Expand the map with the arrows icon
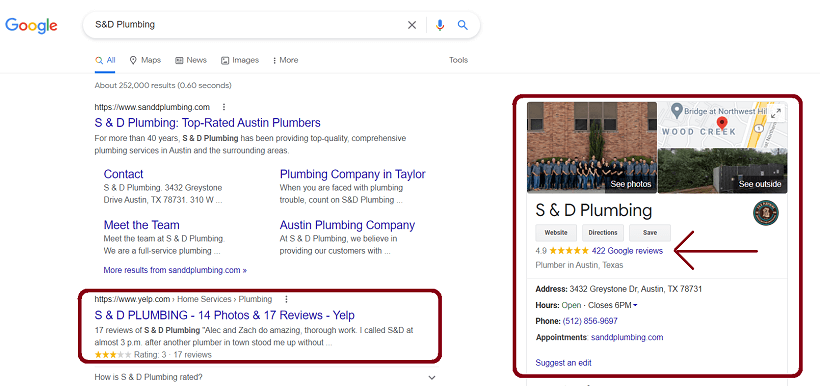This screenshot has width=820, height=386. [777, 112]
